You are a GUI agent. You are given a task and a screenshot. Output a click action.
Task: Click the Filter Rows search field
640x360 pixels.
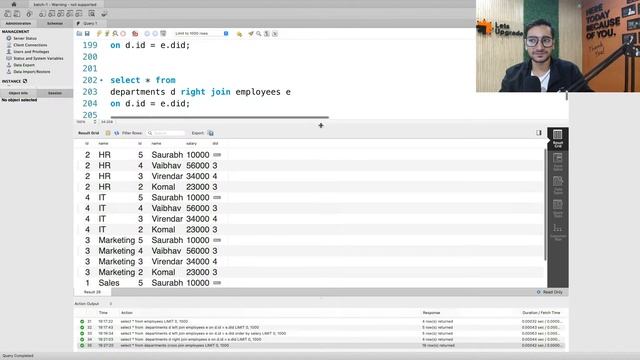coord(166,133)
